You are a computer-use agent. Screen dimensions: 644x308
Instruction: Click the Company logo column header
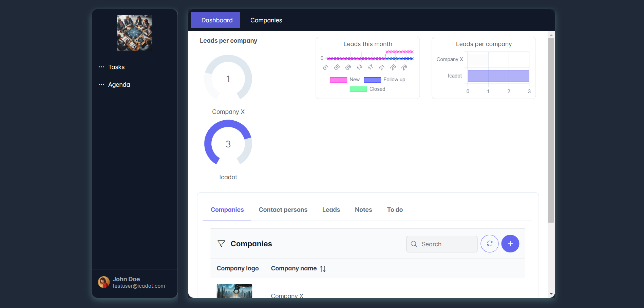click(238, 268)
